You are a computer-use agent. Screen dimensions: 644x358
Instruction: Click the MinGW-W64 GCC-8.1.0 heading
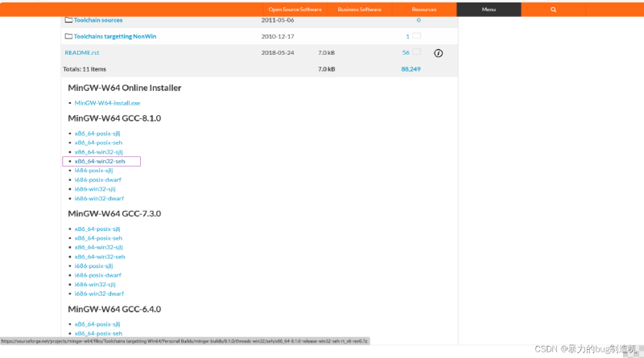114,118
